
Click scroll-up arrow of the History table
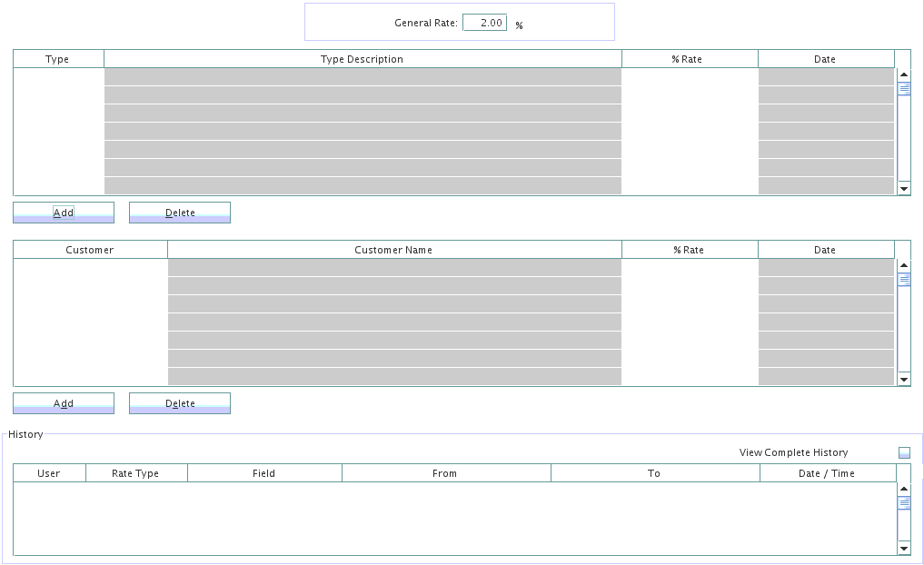click(904, 490)
